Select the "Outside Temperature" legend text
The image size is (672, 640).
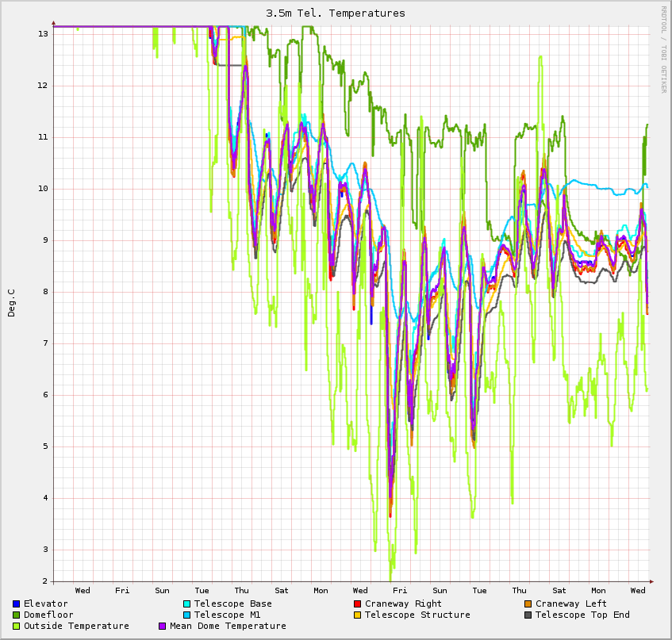(x=76, y=626)
